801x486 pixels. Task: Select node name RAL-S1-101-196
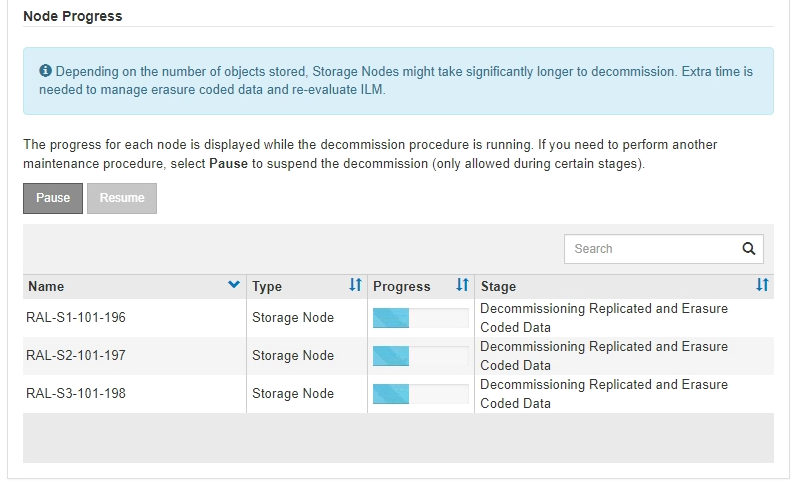tap(76, 318)
